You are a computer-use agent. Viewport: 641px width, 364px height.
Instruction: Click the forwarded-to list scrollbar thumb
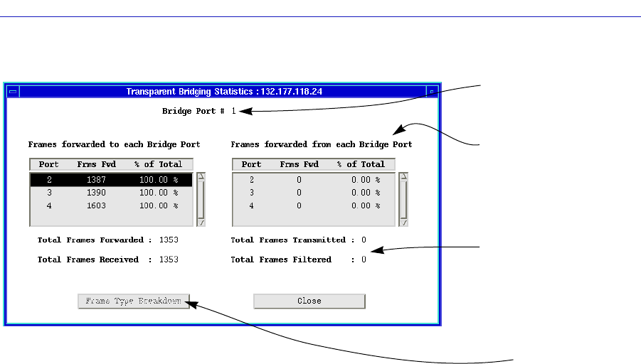tap(201, 199)
